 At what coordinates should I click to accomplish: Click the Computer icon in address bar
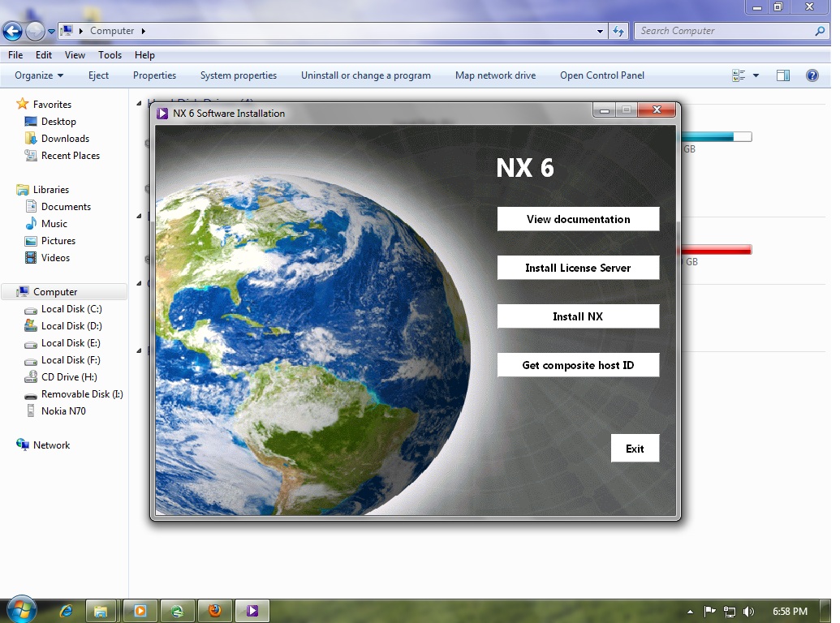67,31
